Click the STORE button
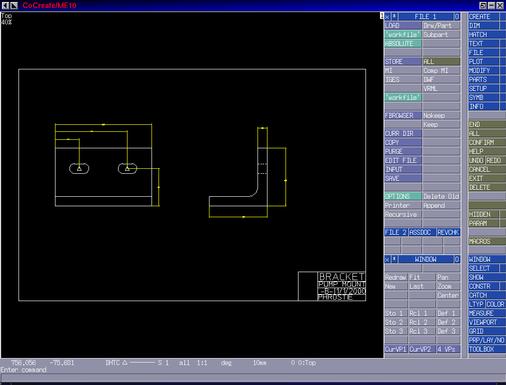This screenshot has height=385, width=506. tap(403, 62)
